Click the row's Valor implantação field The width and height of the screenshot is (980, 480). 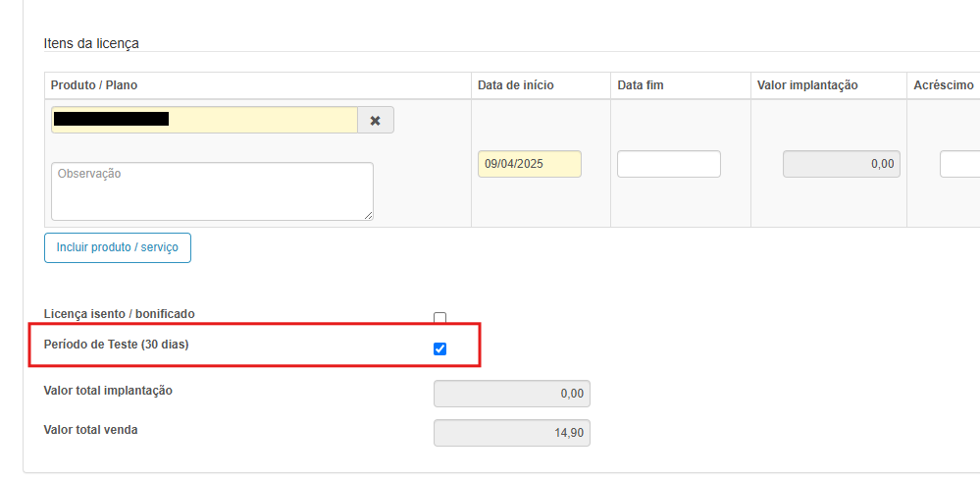(841, 164)
